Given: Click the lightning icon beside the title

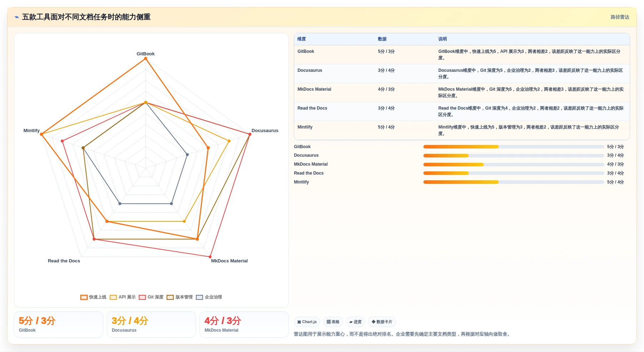Looking at the screenshot, I should [x=17, y=17].
